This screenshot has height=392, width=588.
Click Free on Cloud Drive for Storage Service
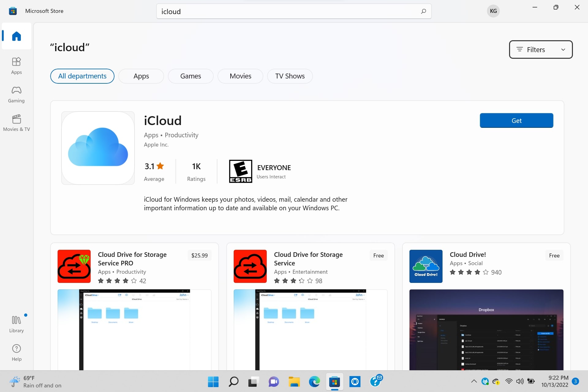tap(378, 255)
